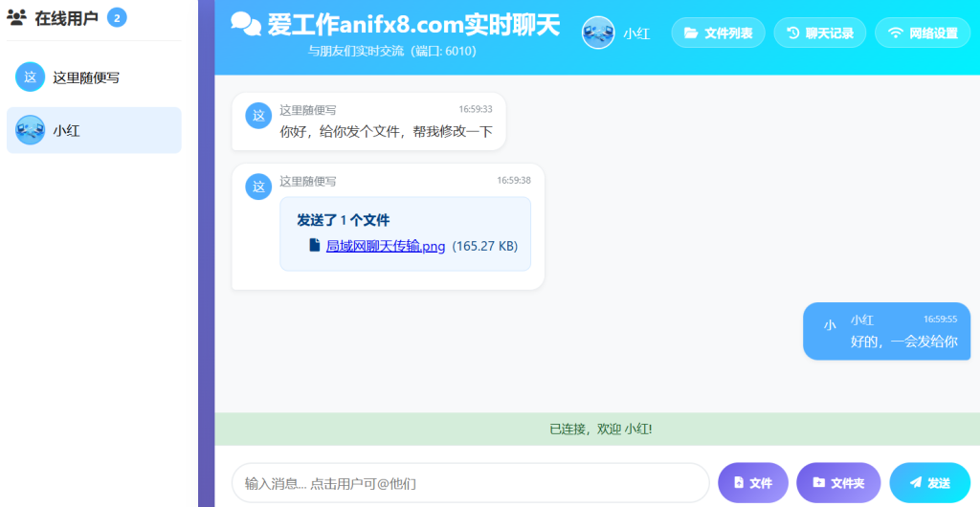Select user 小红 in online list
The image size is (980, 507).
coord(94,130)
